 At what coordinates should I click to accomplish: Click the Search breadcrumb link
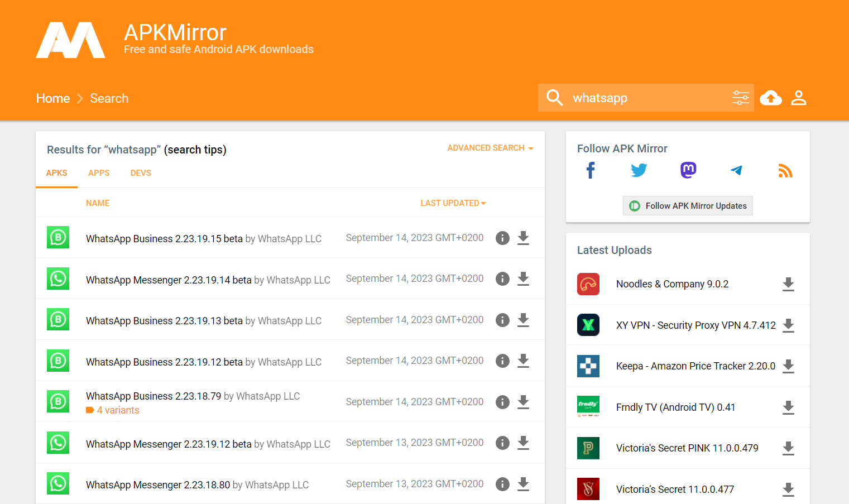point(109,98)
